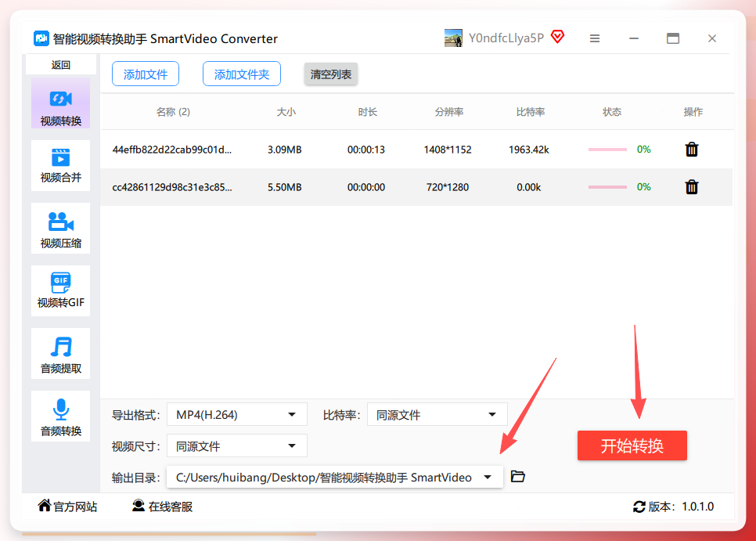Expand the 导出格式 MP4(H.264) dropdown
Screen dimensions: 756x541
click(236, 415)
